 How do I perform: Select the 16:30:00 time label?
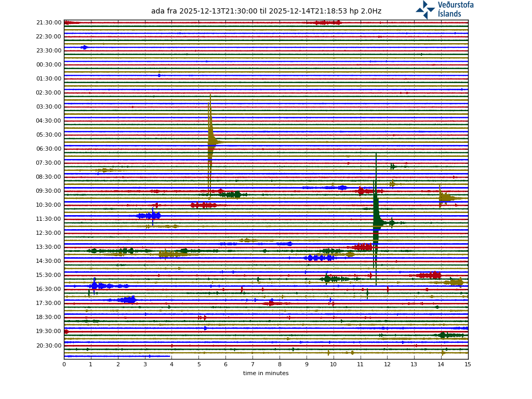click(49, 289)
